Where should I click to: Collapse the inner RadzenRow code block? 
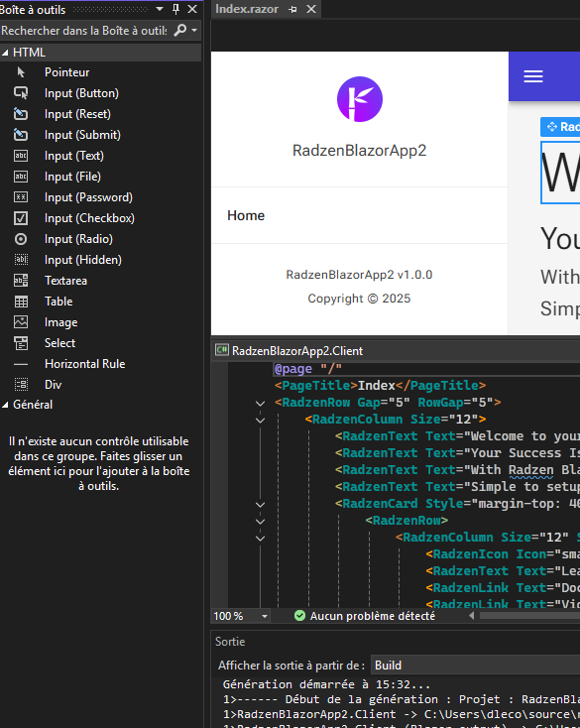[261, 521]
